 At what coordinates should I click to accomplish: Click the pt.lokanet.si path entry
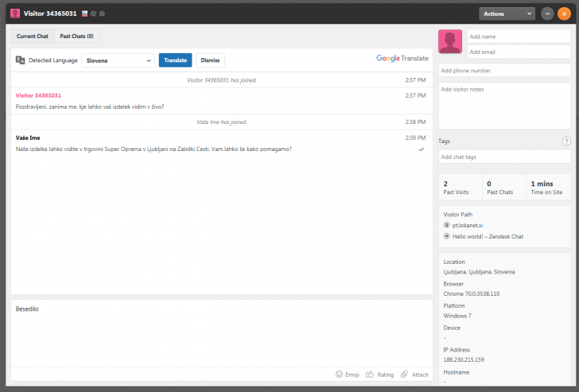468,225
